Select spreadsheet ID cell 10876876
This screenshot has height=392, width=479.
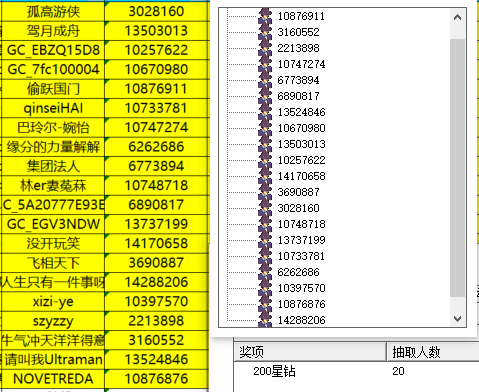[156, 379]
